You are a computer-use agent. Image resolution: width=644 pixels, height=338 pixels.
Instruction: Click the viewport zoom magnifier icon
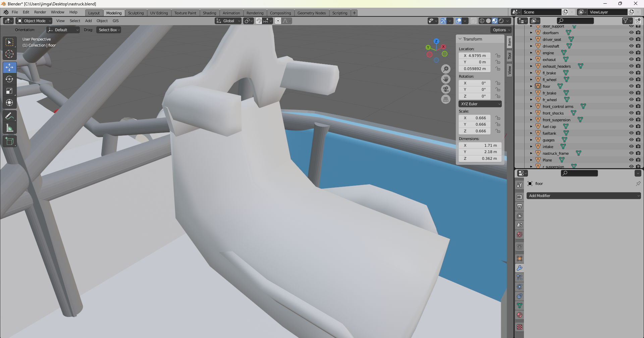(446, 69)
